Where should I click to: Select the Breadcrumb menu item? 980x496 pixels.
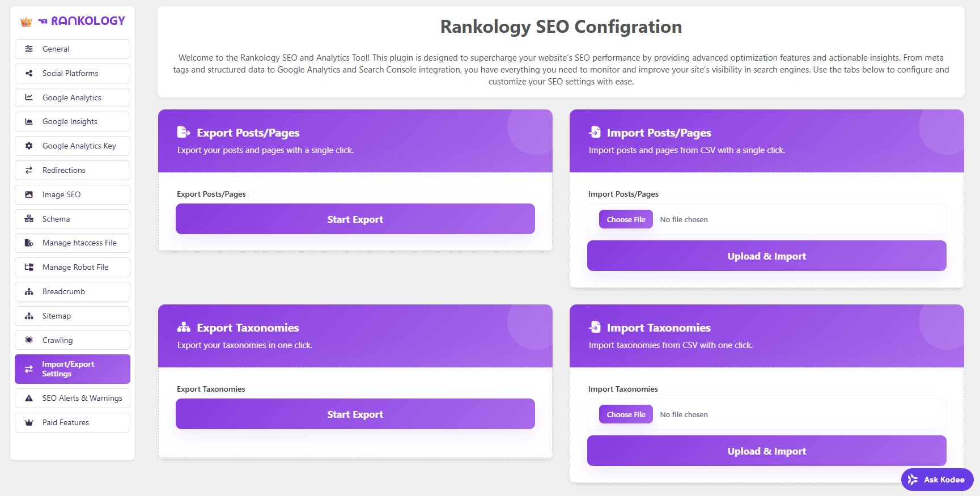73,291
